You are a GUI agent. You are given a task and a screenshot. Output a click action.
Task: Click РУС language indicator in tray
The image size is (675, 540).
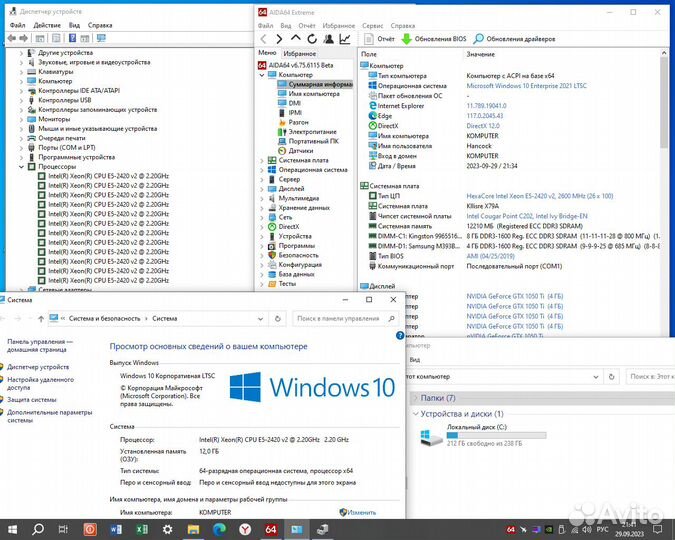[602, 529]
